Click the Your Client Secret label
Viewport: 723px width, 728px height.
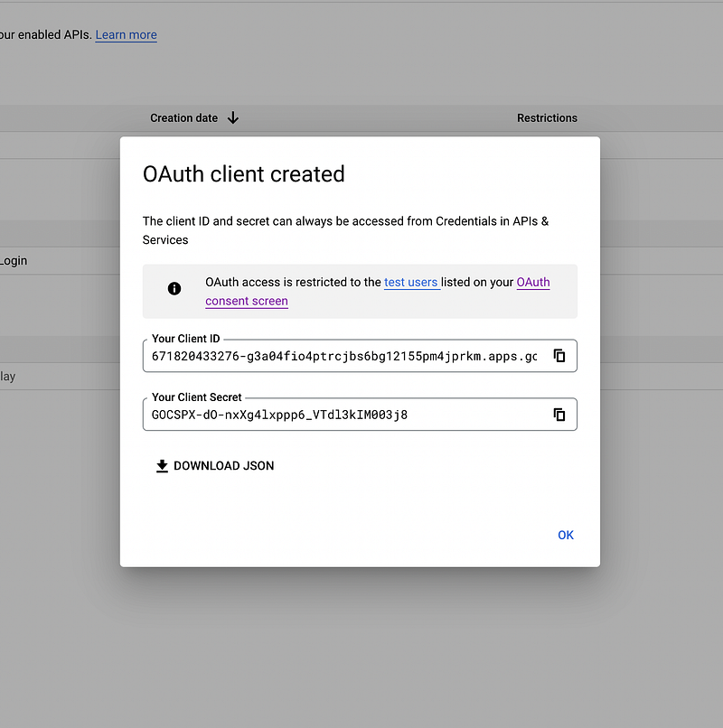pyautogui.click(x=196, y=397)
